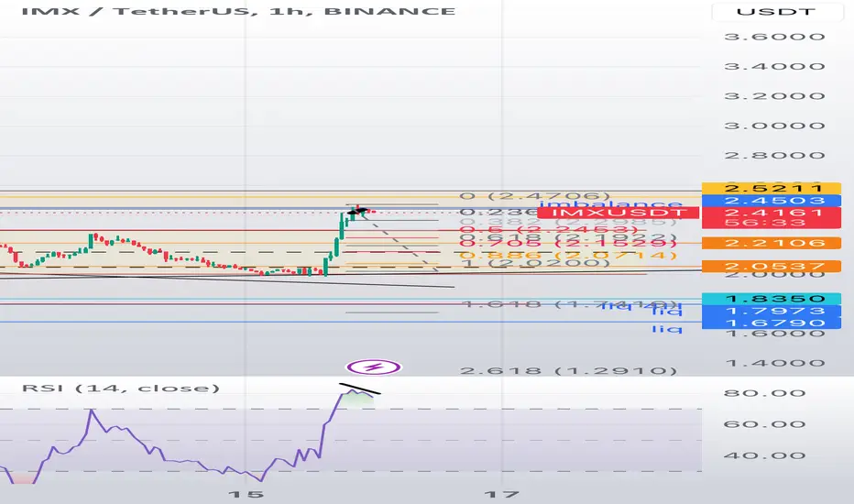Click the blue 2.4503 price tag

coord(772,201)
